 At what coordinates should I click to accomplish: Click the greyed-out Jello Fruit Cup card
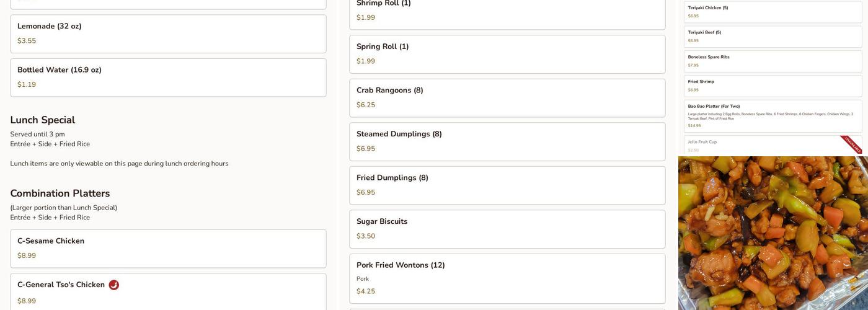click(756, 146)
